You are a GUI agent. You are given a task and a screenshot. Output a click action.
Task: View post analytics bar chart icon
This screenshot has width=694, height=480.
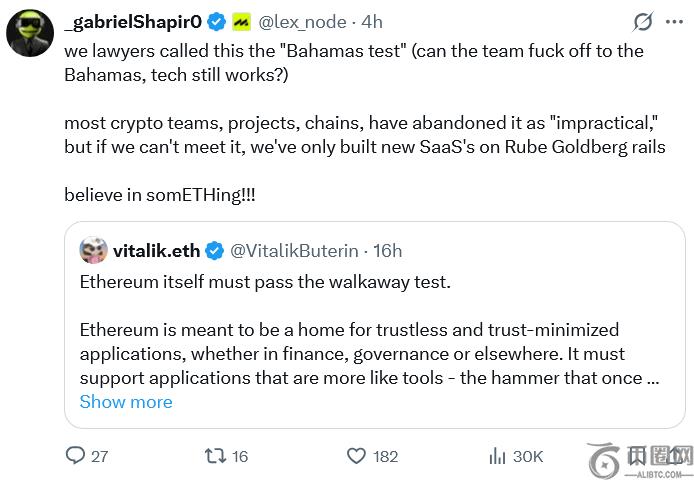[496, 456]
